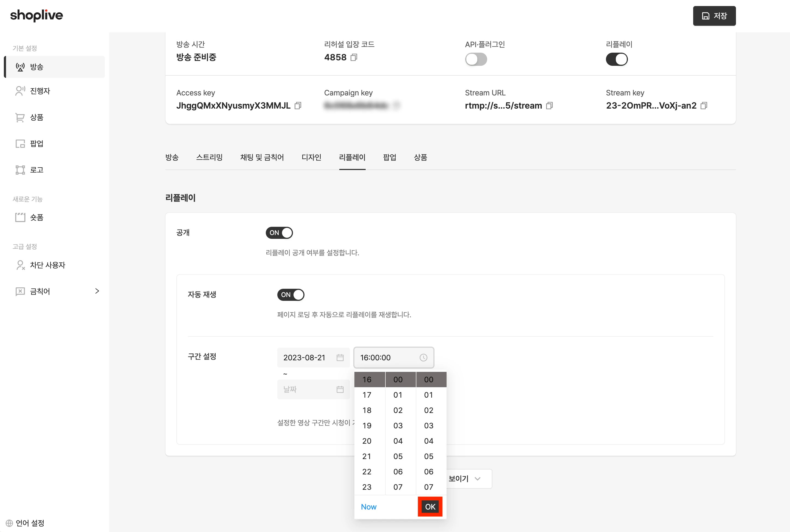The height and width of the screenshot is (532, 790).
Task: Click the clock icon in time field
Action: (x=423, y=358)
